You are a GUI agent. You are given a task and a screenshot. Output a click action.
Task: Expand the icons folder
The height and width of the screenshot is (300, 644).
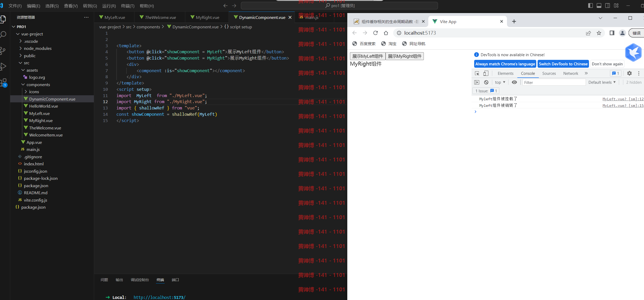[34, 92]
